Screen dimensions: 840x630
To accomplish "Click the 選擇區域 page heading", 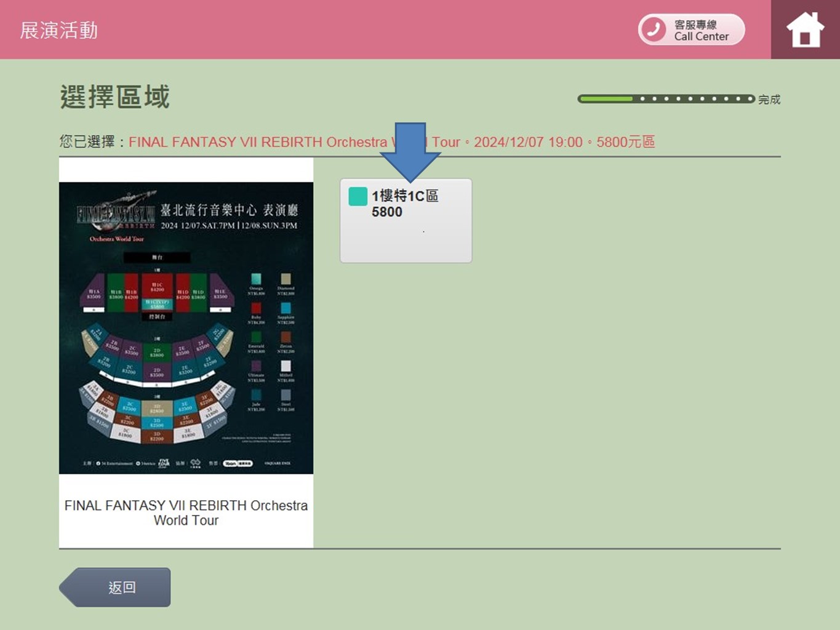I will coord(115,97).
